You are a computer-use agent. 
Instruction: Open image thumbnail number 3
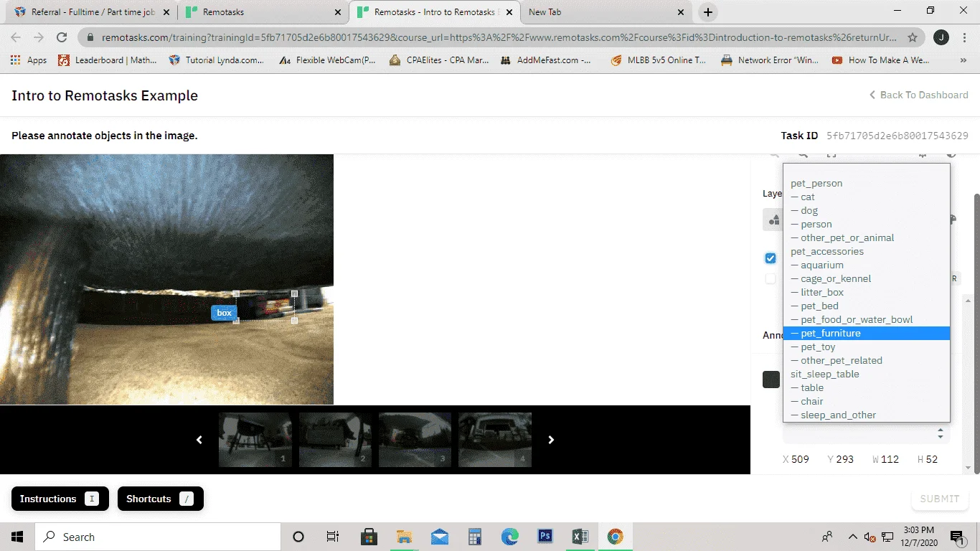point(415,440)
